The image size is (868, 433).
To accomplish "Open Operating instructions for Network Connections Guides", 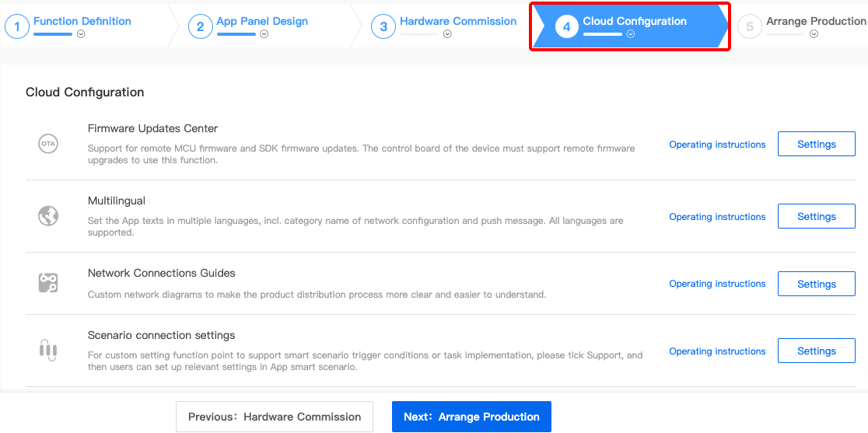I will click(x=717, y=284).
